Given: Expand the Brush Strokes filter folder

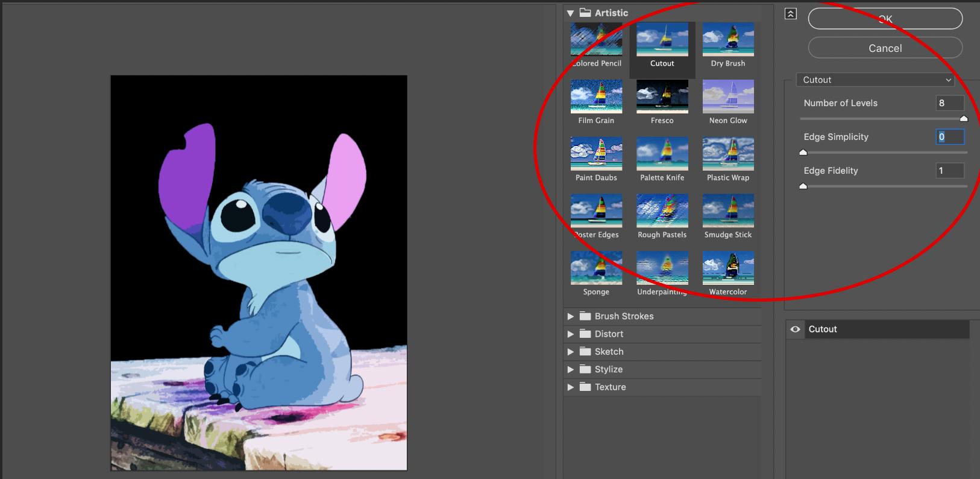Looking at the screenshot, I should point(570,316).
